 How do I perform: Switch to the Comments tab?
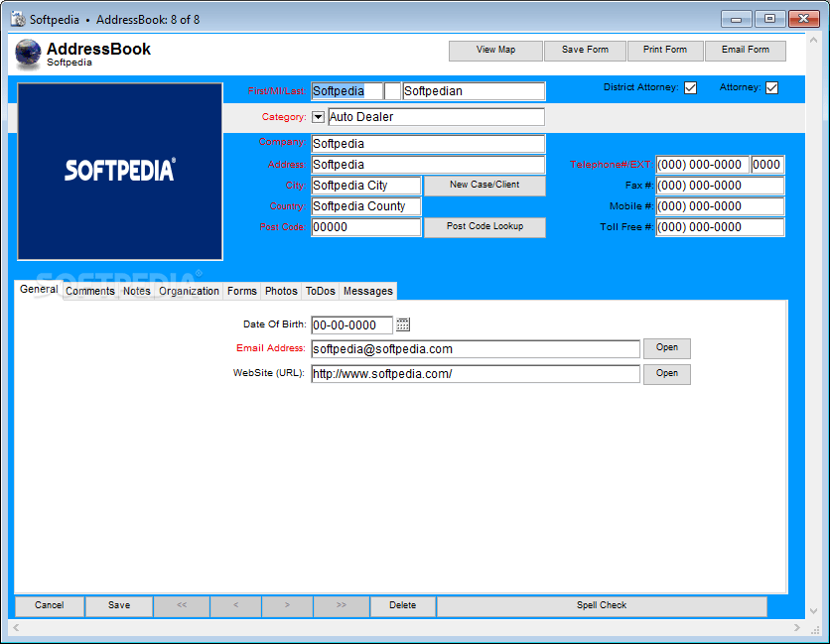89,291
